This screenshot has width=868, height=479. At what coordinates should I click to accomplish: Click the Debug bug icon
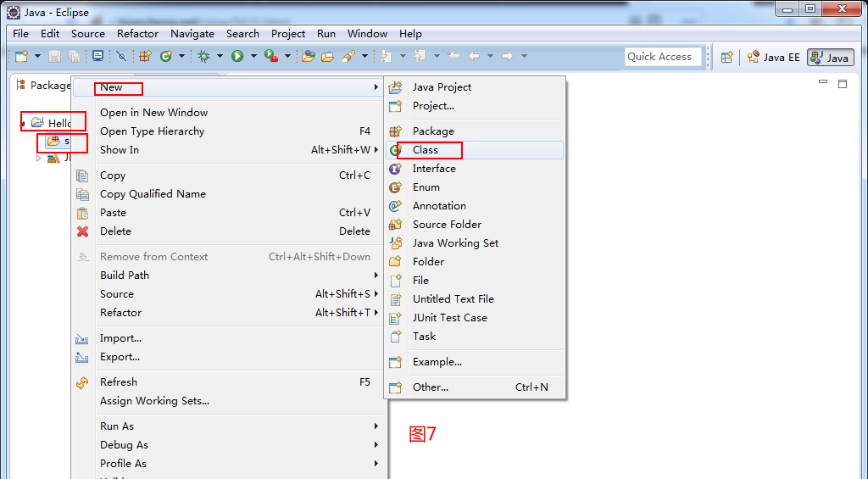(203, 56)
